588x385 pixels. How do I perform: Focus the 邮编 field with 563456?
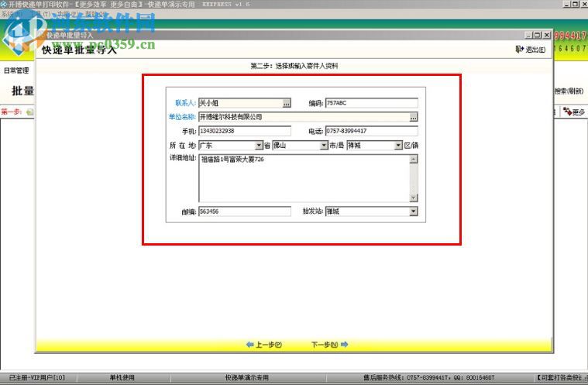tap(245, 211)
